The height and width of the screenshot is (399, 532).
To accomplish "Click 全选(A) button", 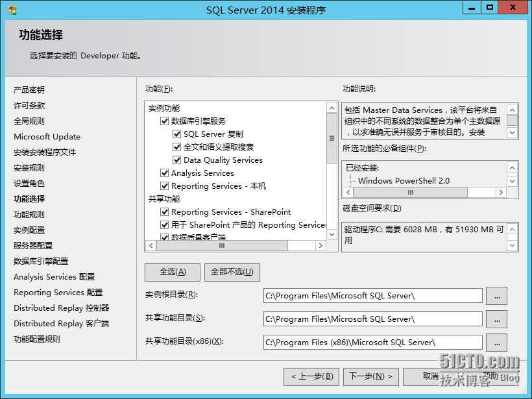I will click(173, 272).
